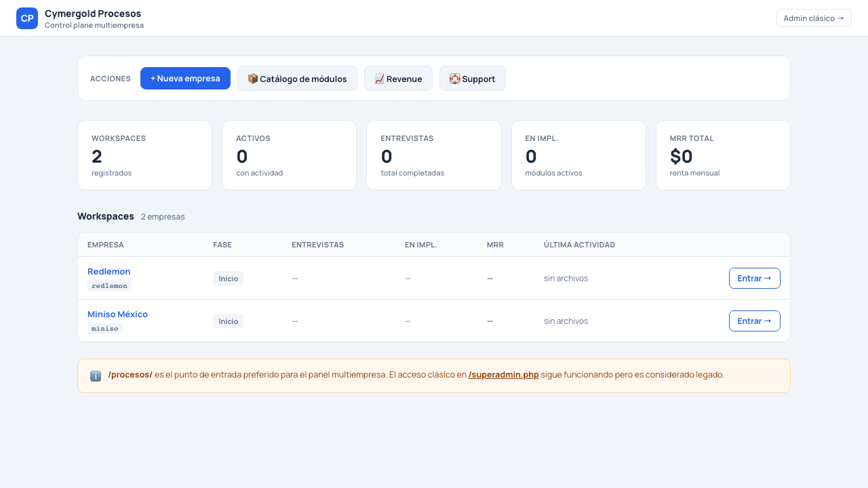Viewport: 868px width, 488px height.
Task: Click the CP logo icon
Action: [27, 18]
